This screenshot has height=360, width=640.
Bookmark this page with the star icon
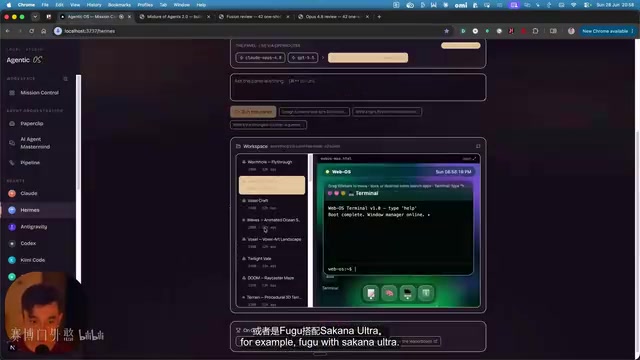[447, 31]
